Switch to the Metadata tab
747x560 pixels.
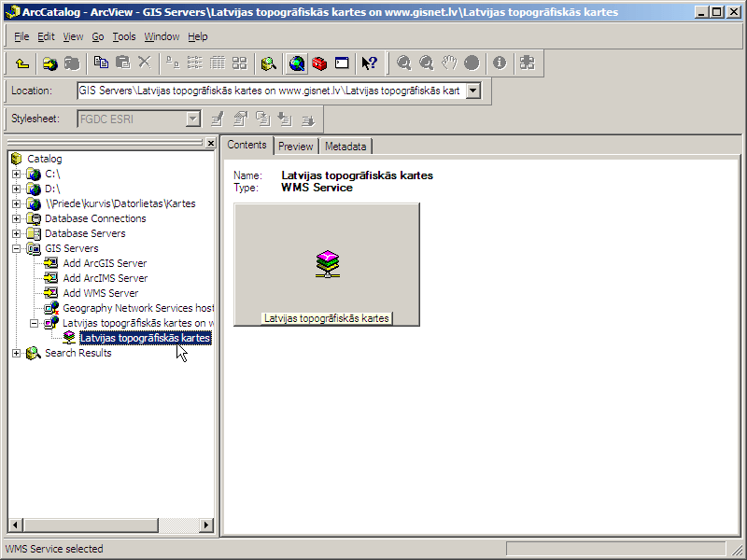coord(345,147)
